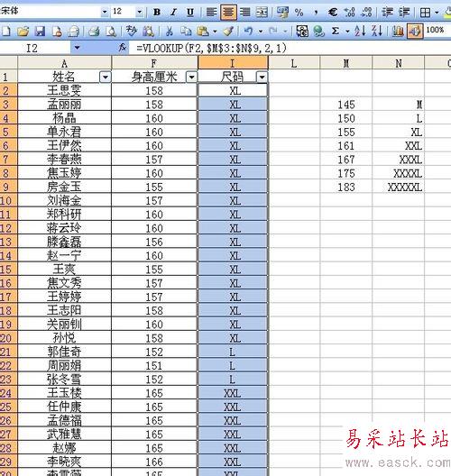Screen dimensions: 451x476
Task: Open font size dropdown
Action: 140,12
